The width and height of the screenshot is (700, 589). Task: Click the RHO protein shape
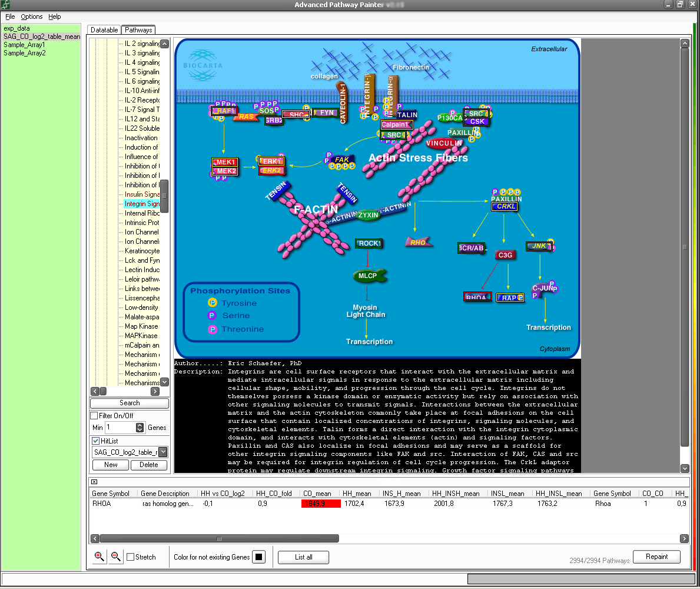click(419, 242)
